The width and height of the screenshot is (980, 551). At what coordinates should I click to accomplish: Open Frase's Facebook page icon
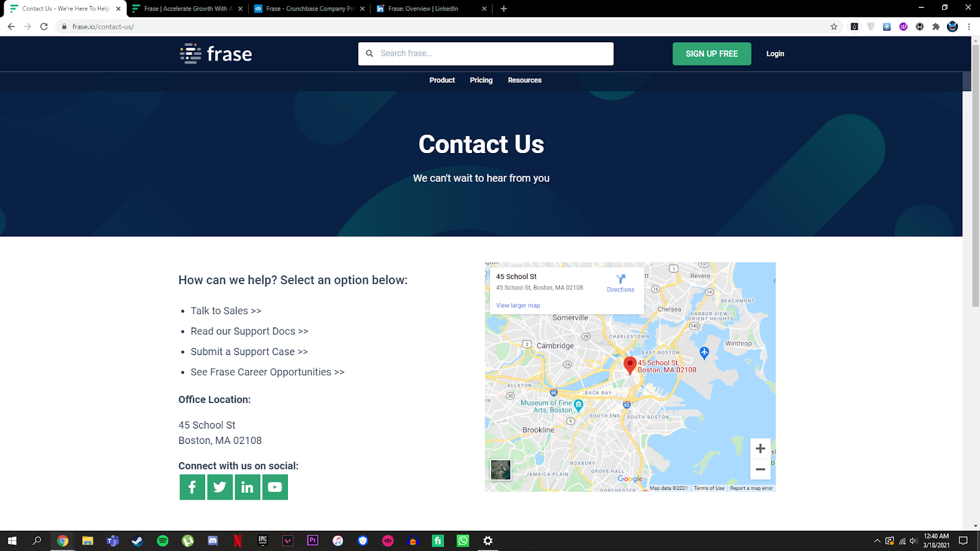[192, 487]
